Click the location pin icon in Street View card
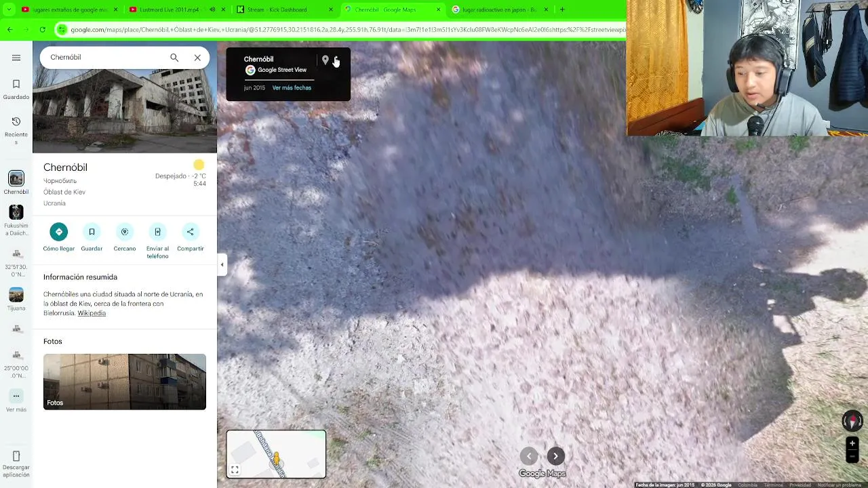This screenshot has height=488, width=868. point(325,61)
